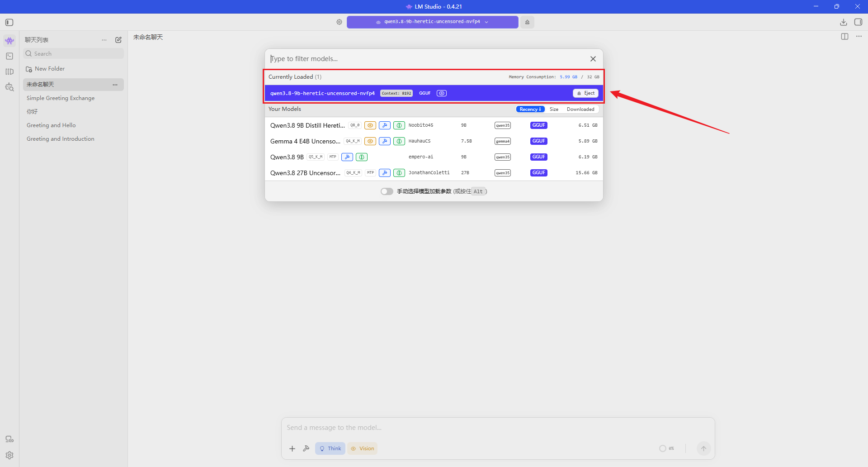Click New Folder in chat list
Image resolution: width=868 pixels, height=467 pixels.
click(45, 69)
